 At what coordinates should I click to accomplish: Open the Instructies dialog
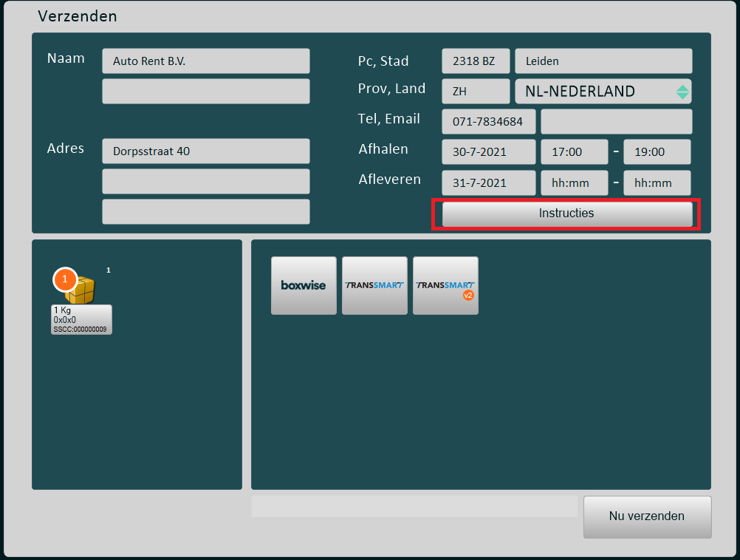(x=566, y=214)
